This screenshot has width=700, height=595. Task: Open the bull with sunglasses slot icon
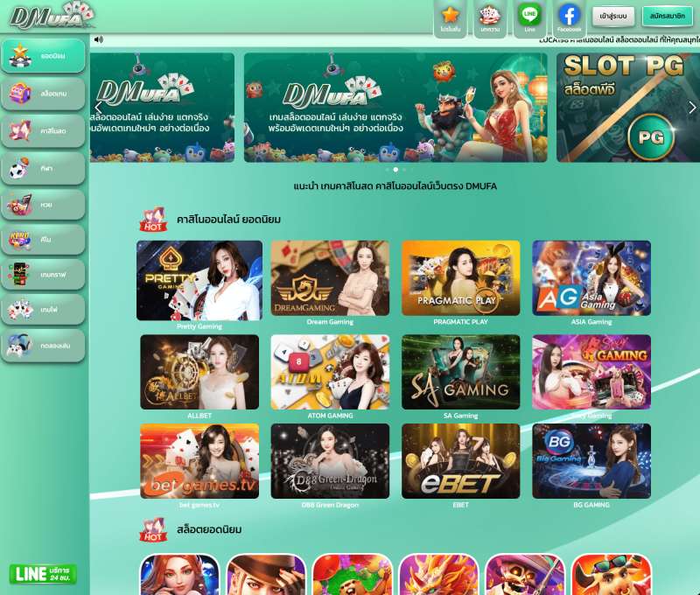(x=611, y=575)
